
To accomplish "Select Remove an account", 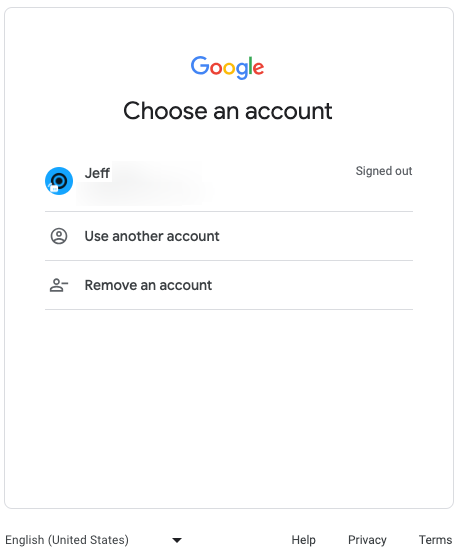I will (x=229, y=285).
